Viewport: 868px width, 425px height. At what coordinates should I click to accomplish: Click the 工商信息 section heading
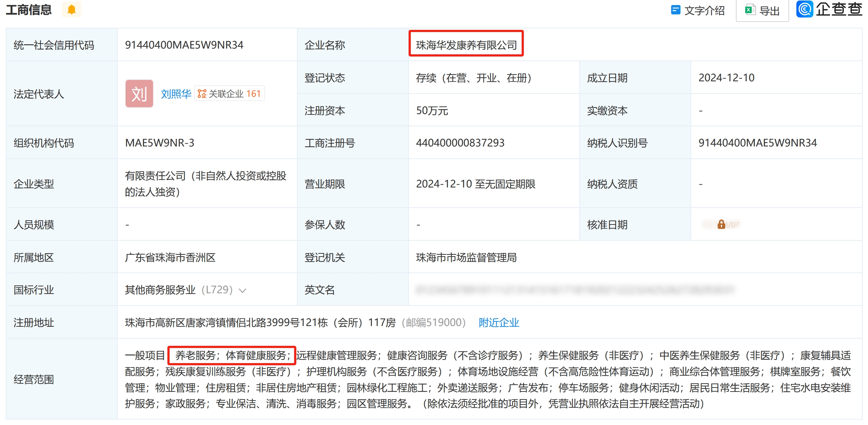pos(29,10)
